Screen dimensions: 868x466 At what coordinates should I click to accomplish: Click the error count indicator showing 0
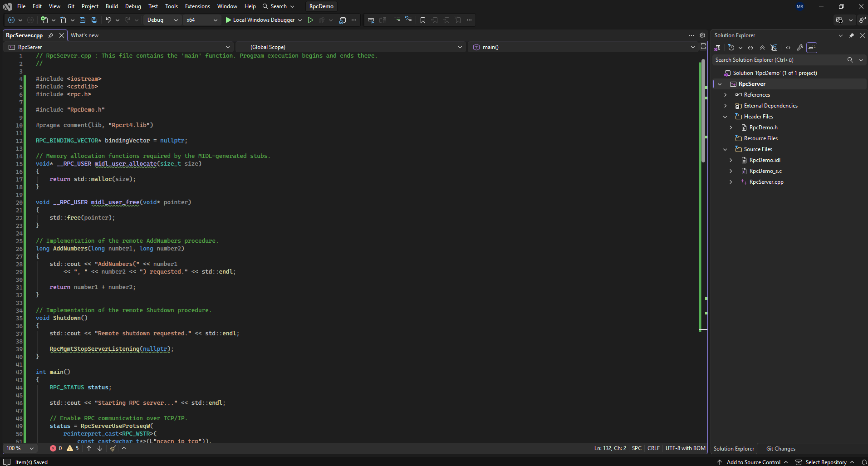tap(56, 448)
